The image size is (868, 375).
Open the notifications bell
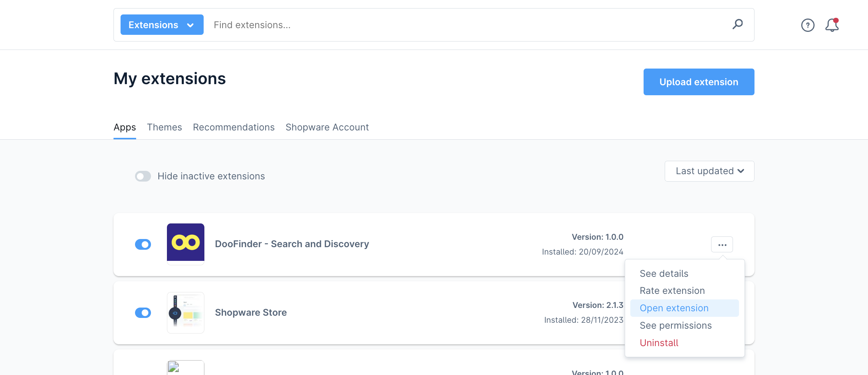pos(832,25)
